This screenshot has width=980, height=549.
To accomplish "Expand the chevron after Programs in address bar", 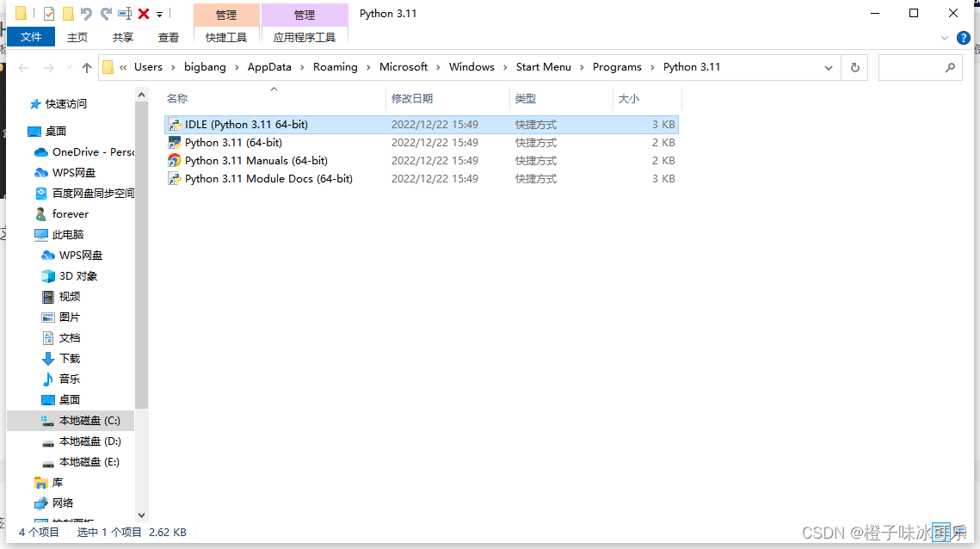I will pyautogui.click(x=652, y=67).
